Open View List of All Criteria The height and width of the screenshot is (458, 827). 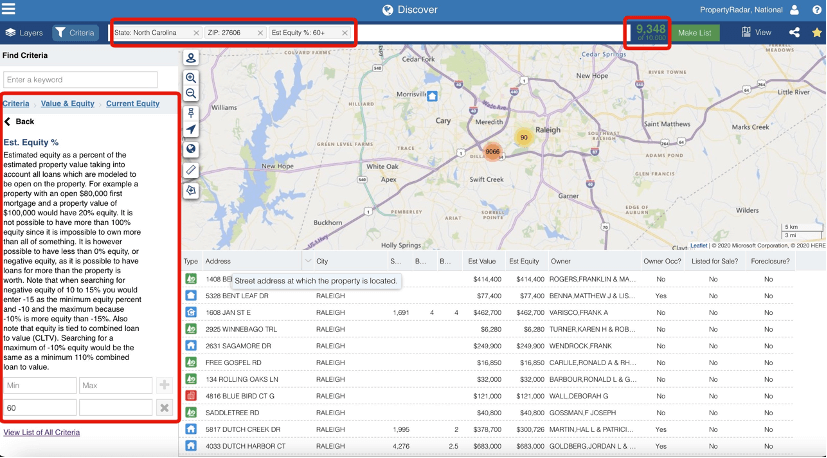pos(42,432)
